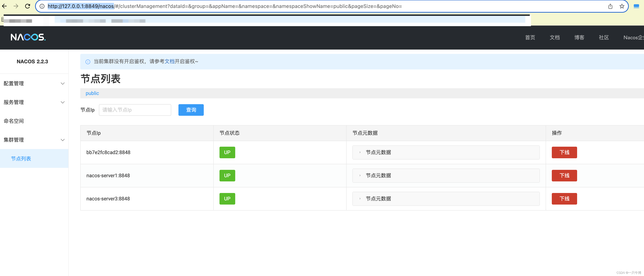Screen dimensions: 644x276
Task: Open 社区 in the top navigation
Action: tap(604, 37)
